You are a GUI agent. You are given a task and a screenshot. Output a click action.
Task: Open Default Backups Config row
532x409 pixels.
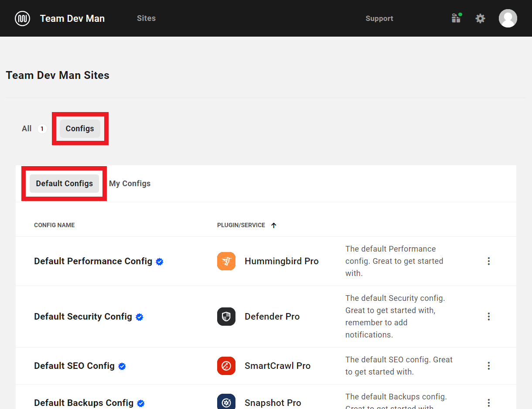pyautogui.click(x=266, y=397)
